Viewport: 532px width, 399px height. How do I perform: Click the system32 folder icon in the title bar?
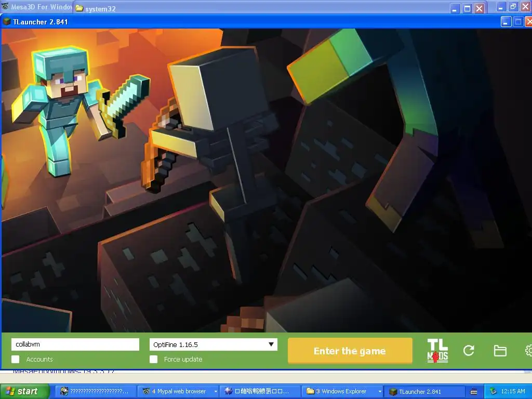[x=79, y=8]
